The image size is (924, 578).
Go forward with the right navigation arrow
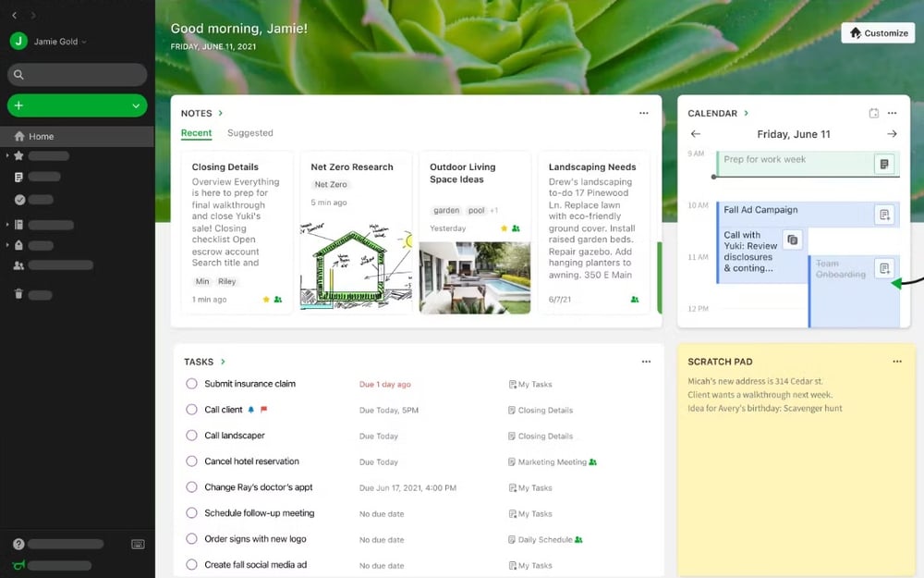click(33, 16)
